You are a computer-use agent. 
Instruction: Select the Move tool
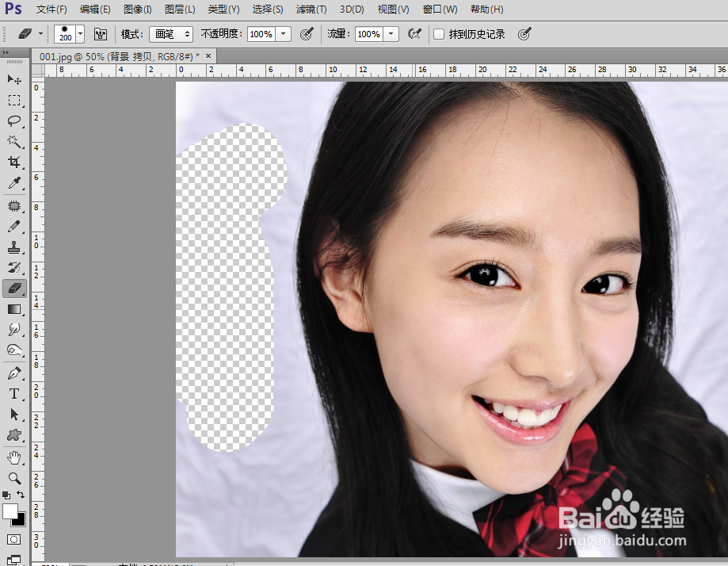point(14,80)
